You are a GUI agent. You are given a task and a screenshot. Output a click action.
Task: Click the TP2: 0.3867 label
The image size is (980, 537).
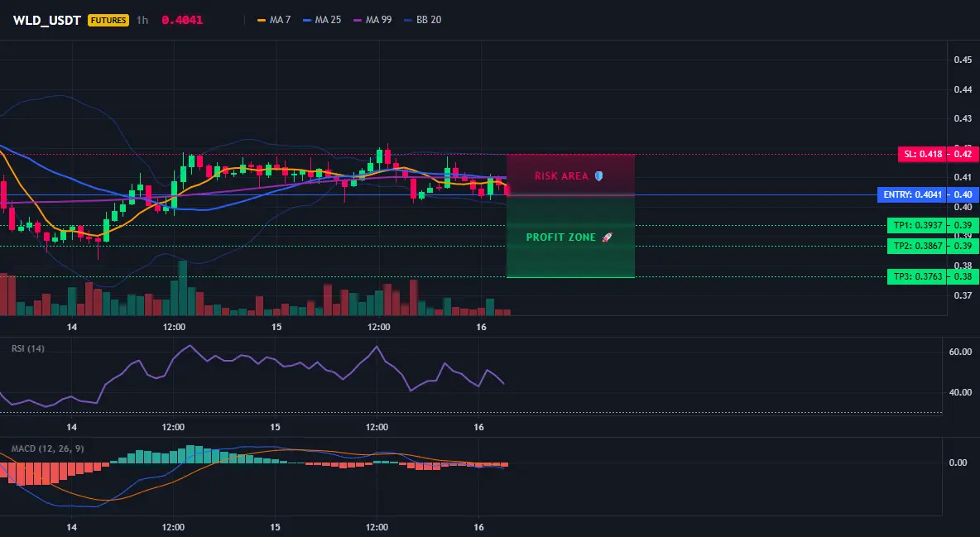pos(917,247)
